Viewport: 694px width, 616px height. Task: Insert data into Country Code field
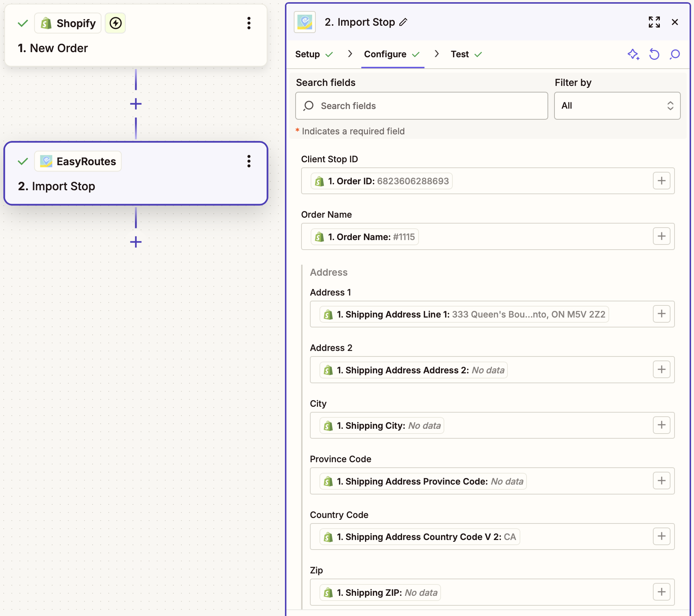662,536
